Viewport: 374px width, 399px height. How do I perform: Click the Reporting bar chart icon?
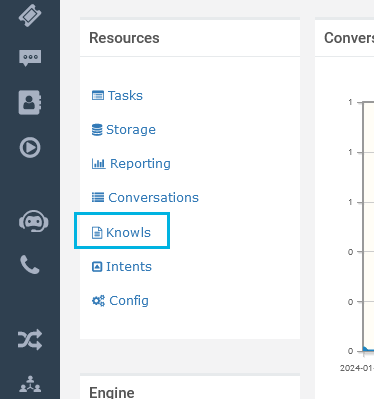[x=98, y=164]
